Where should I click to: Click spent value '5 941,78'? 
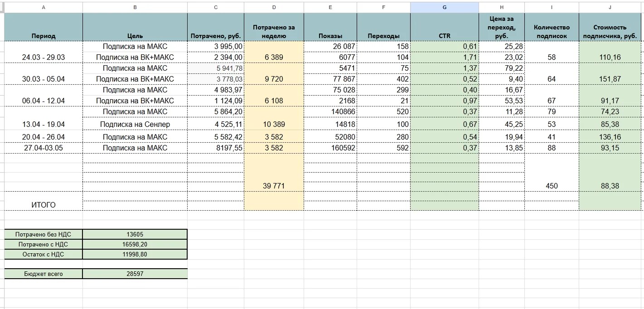click(216, 68)
